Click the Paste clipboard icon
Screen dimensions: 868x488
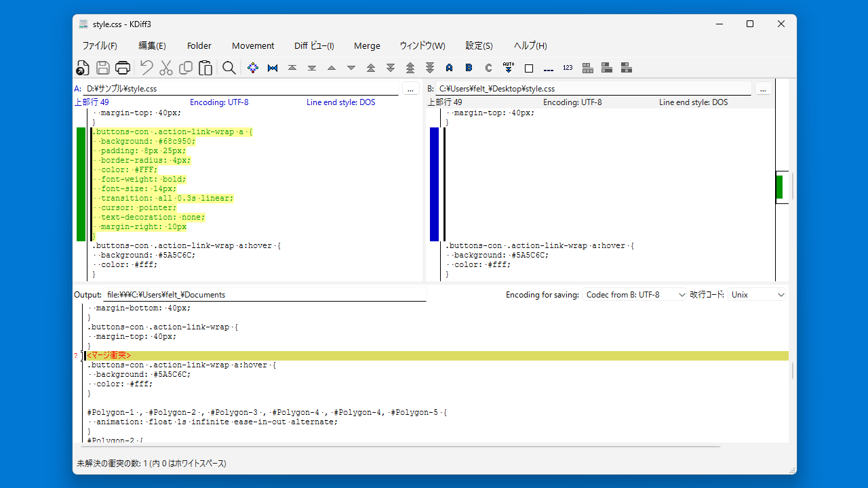205,68
